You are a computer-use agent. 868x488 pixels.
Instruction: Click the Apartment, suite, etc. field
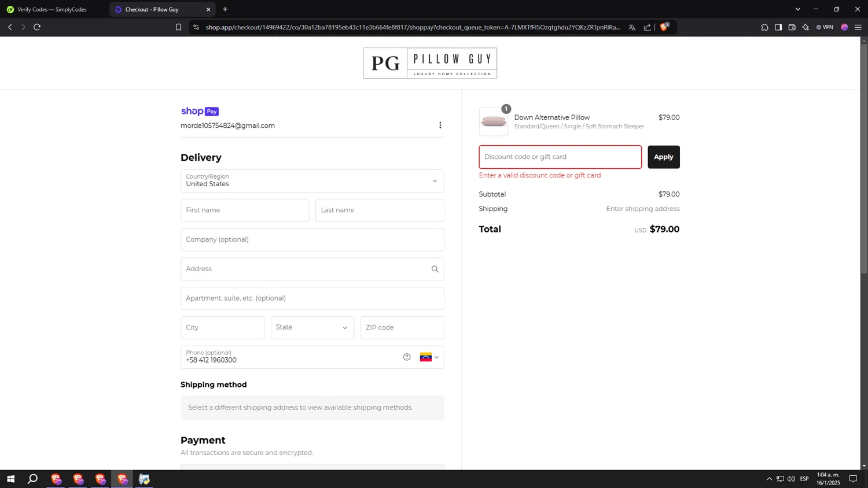pos(312,298)
